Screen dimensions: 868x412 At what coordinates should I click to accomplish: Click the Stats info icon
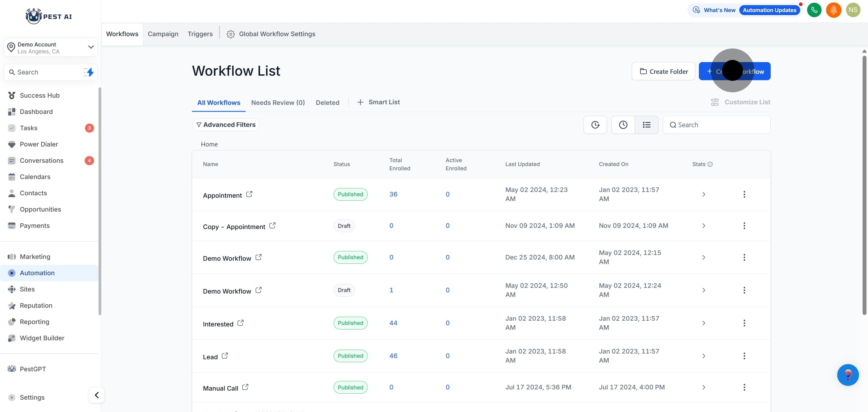point(710,164)
